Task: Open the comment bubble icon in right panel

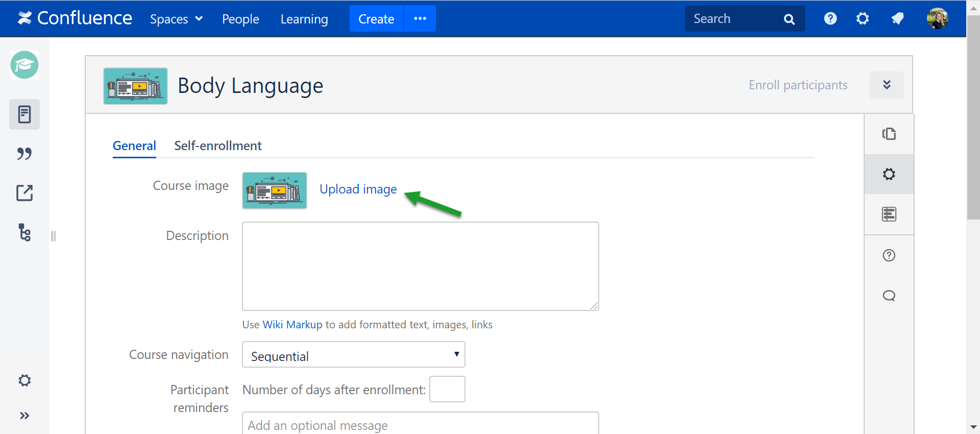Action: (889, 296)
